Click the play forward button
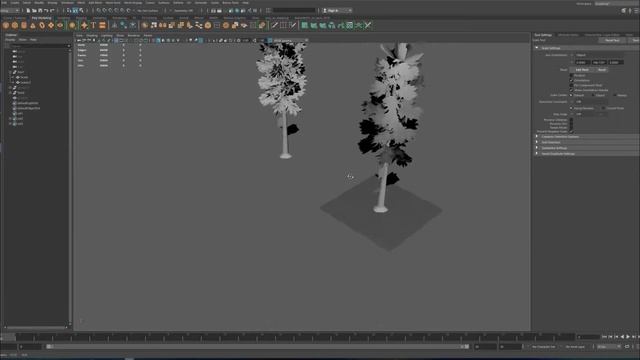The height and width of the screenshot is (360, 640). point(628,337)
